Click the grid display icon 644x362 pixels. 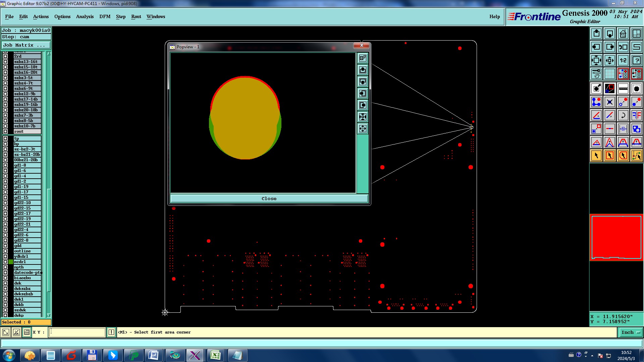[609, 74]
